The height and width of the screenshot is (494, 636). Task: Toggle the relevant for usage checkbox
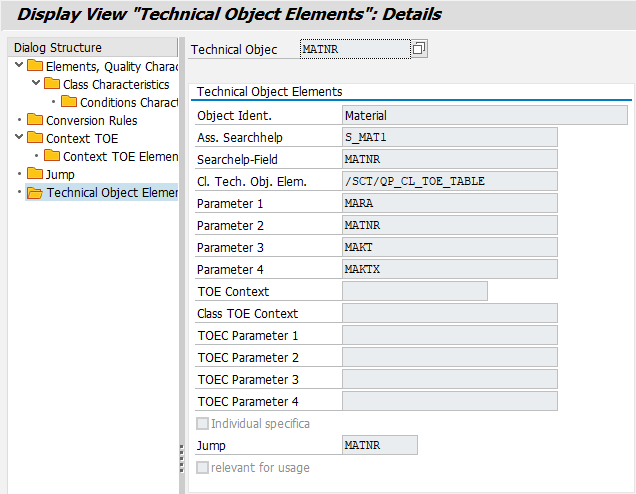pyautogui.click(x=203, y=467)
